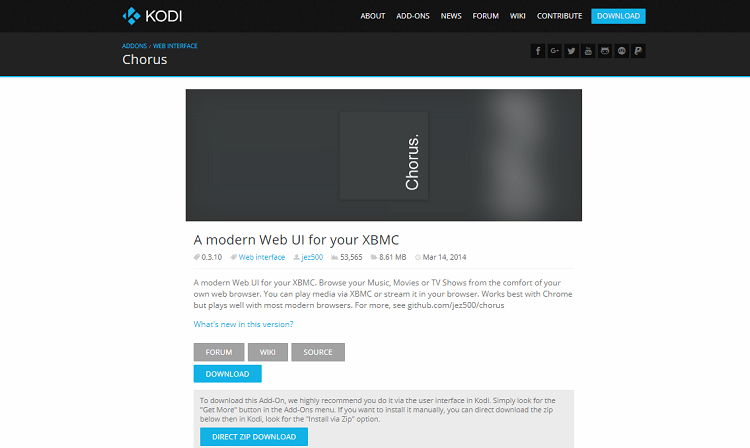
Task: Click the download count 53,565
Action: (351, 257)
